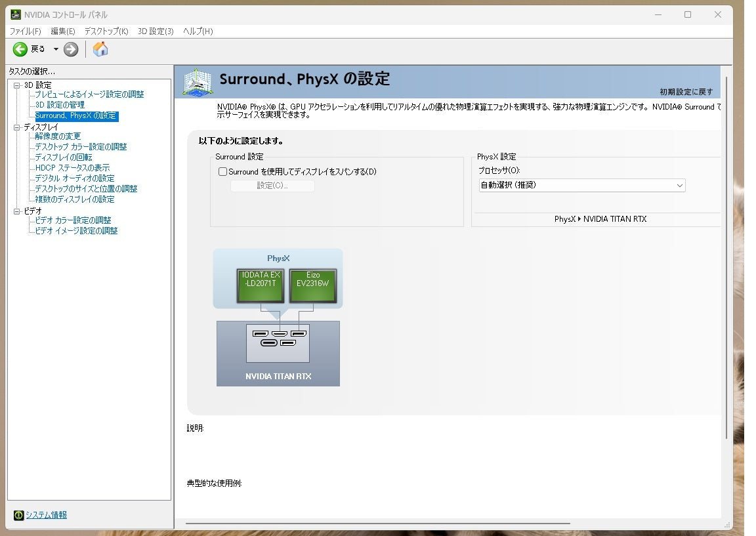
Task: Collapse the 3D 設定 tree node
Action: point(17,85)
